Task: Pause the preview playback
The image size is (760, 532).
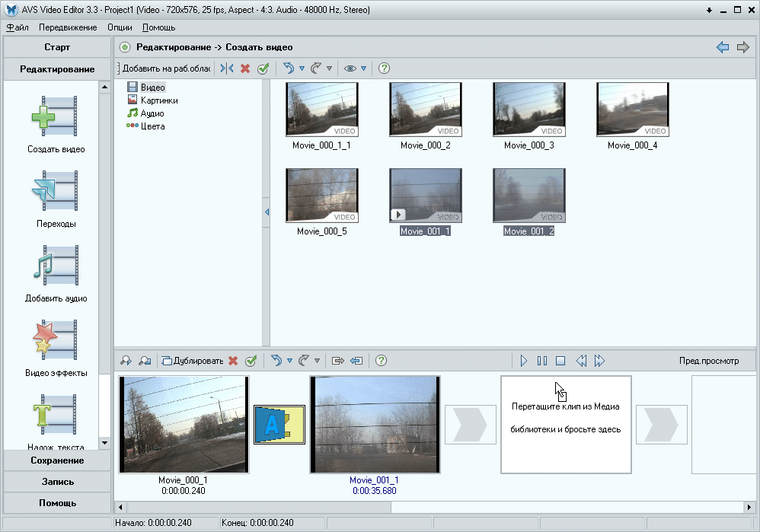Action: point(542,361)
